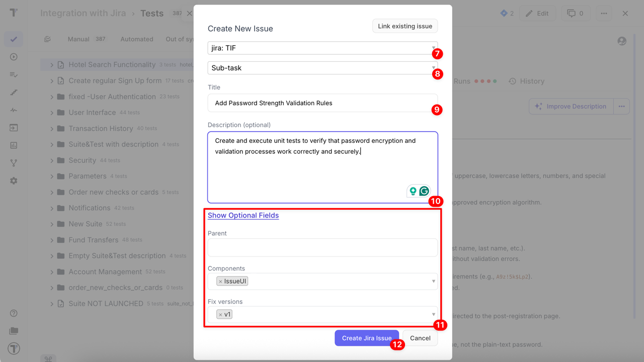Expand the Security suite in the tree

click(x=51, y=160)
